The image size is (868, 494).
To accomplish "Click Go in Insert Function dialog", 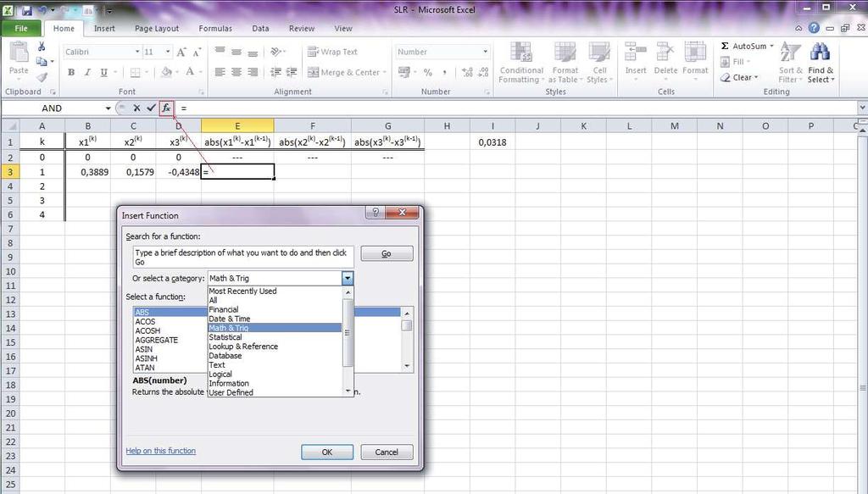I will pyautogui.click(x=387, y=253).
